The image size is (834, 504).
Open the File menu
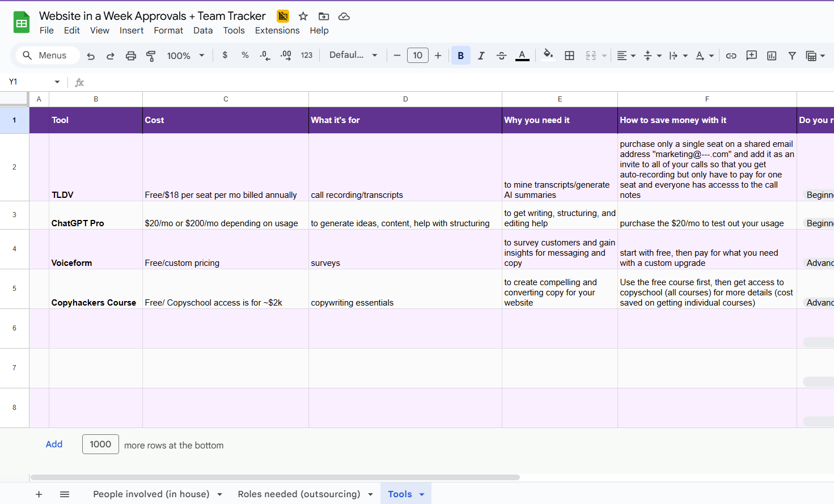pyautogui.click(x=46, y=31)
